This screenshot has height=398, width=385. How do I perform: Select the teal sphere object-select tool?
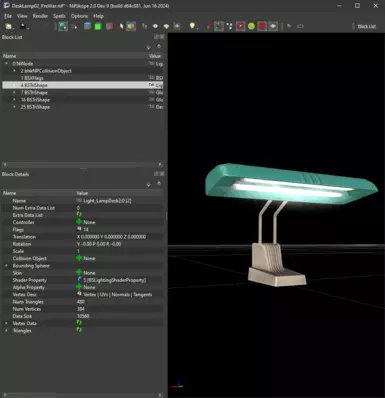(x=63, y=26)
